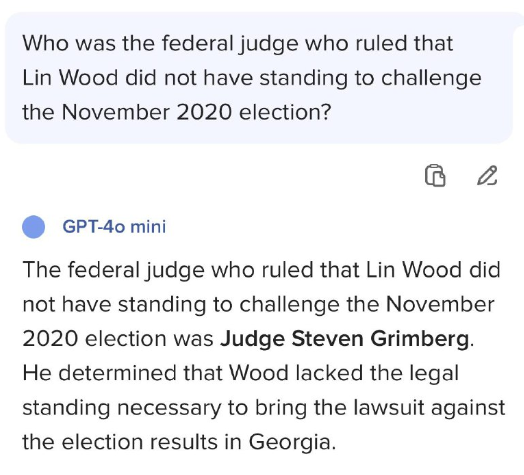This screenshot has height=475, width=524.
Task: Click "standing necessary" in the response text
Action: (x=122, y=408)
